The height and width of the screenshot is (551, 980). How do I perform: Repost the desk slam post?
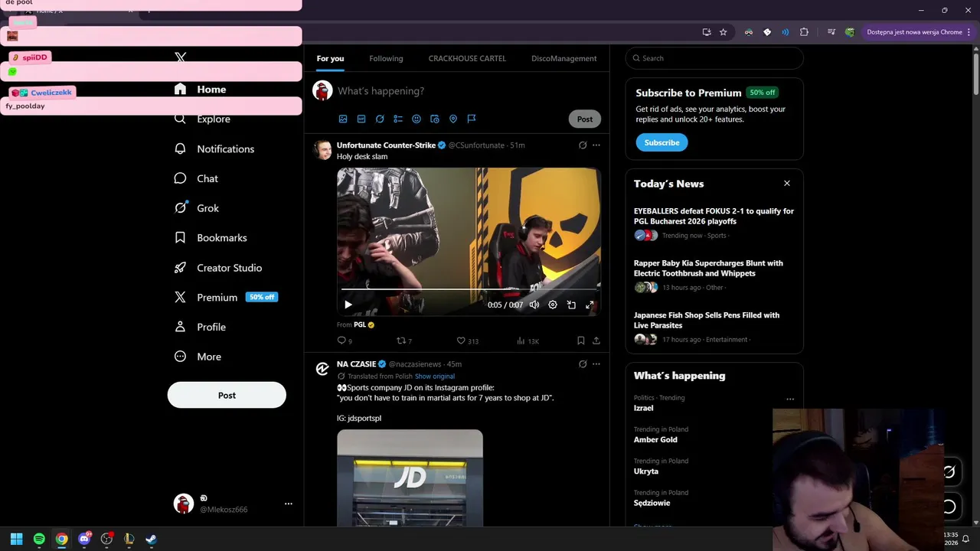(403, 341)
